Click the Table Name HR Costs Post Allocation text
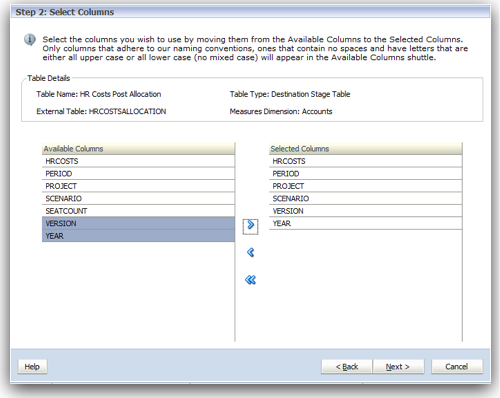Screen dimensions: 500x398 tap(99, 94)
